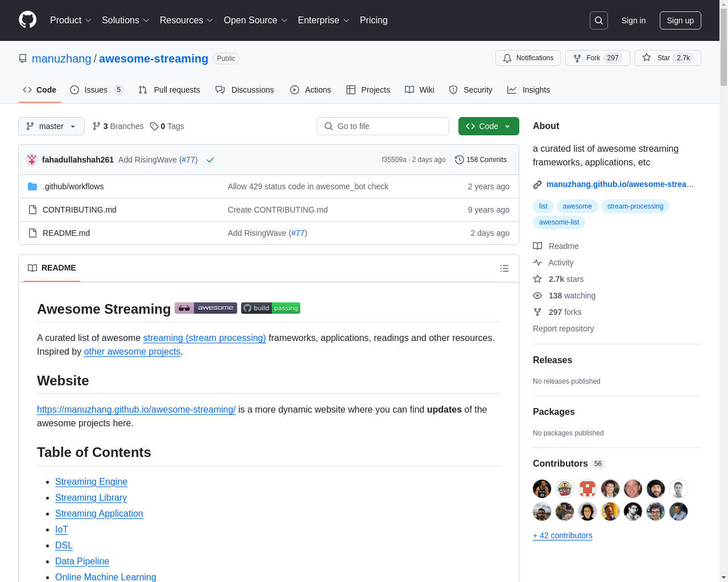Open the Discussions tab
The image size is (728, 582).
[x=245, y=90]
